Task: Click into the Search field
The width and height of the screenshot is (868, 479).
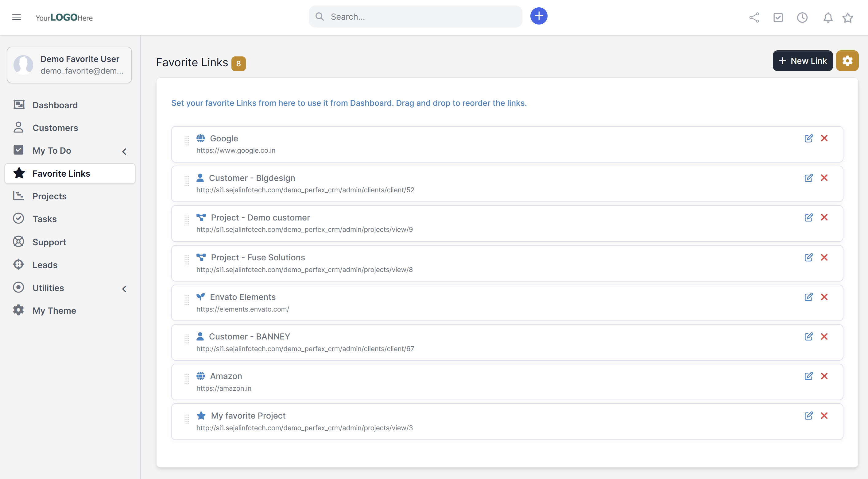Action: tap(421, 17)
